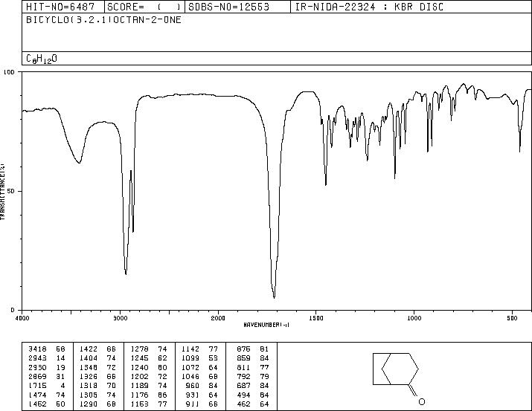The width and height of the screenshot is (532, 411).
Task: Select the 2930 peak table entry
Action: (46, 367)
